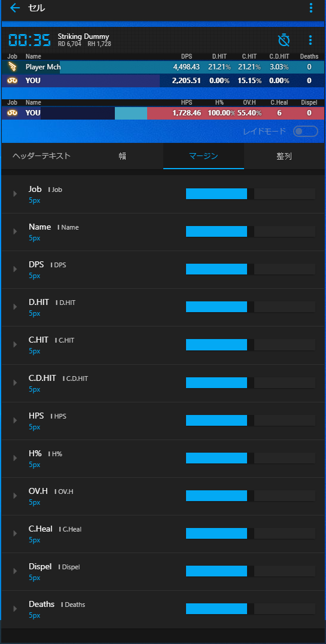Toggle the レイドモード switch

coord(306,132)
